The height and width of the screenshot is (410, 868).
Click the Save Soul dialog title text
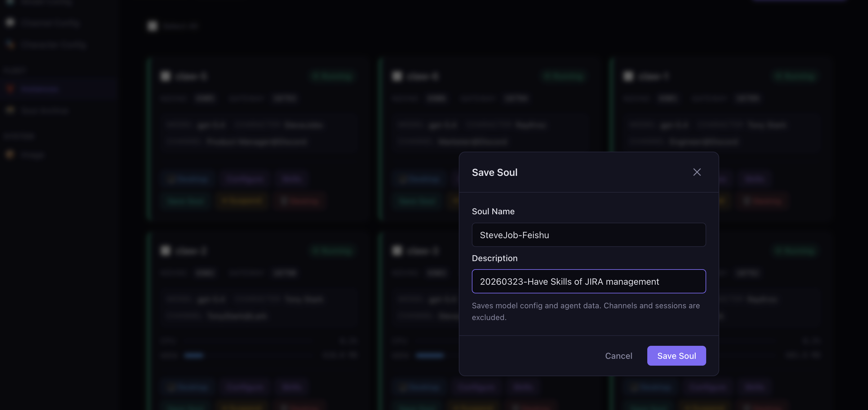click(x=494, y=172)
